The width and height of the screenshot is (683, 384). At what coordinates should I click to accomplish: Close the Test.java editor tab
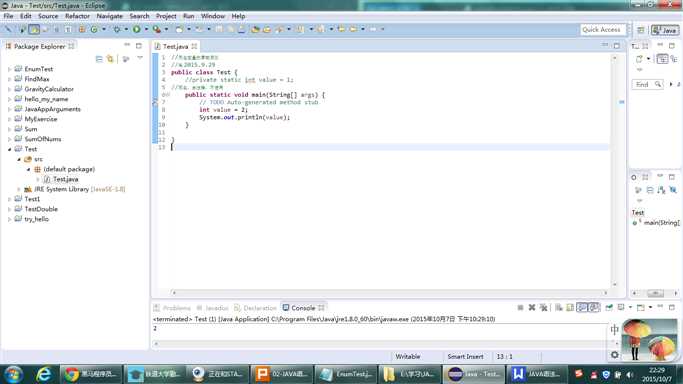[194, 46]
